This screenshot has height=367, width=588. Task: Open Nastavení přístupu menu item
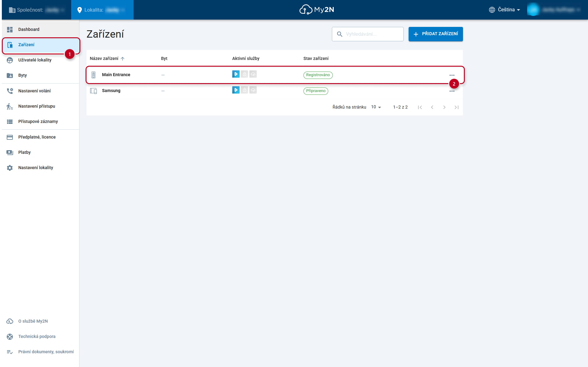click(40, 106)
